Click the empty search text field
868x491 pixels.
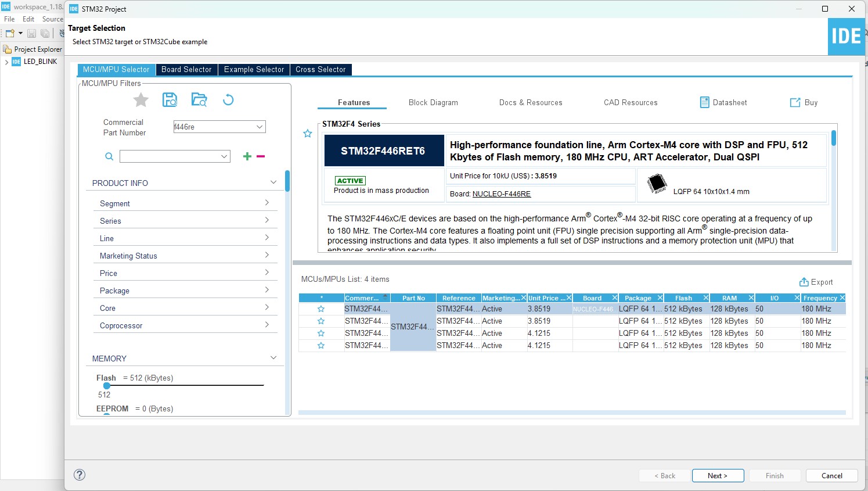pos(169,156)
